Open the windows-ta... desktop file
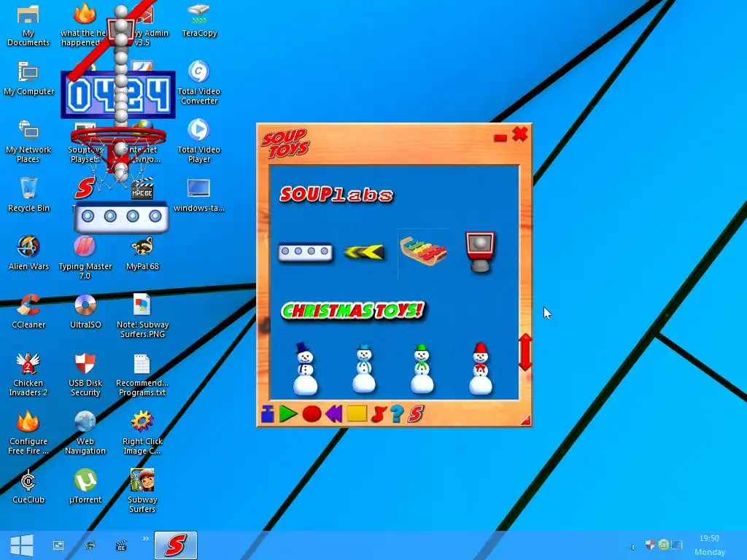747x560 pixels. 198,195
